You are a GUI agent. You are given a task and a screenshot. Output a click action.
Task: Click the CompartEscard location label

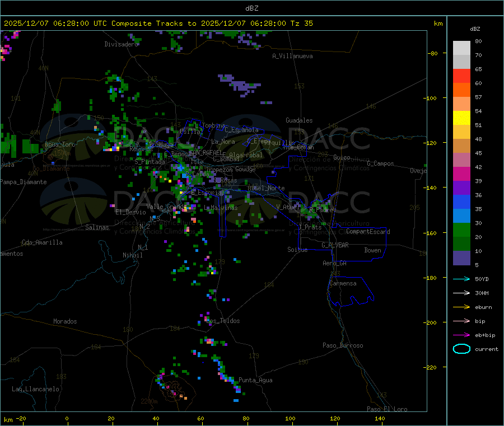click(x=368, y=231)
